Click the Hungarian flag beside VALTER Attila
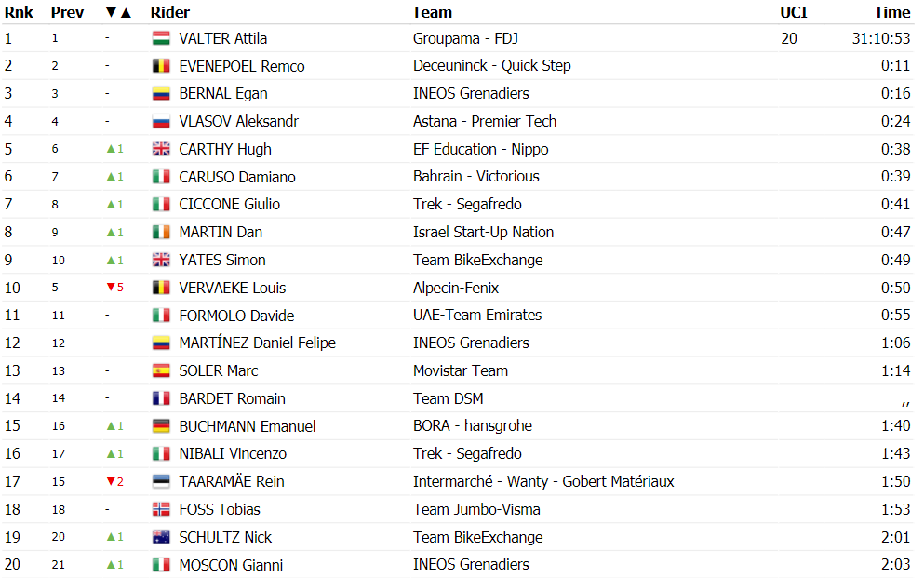924x578 pixels. (x=161, y=38)
